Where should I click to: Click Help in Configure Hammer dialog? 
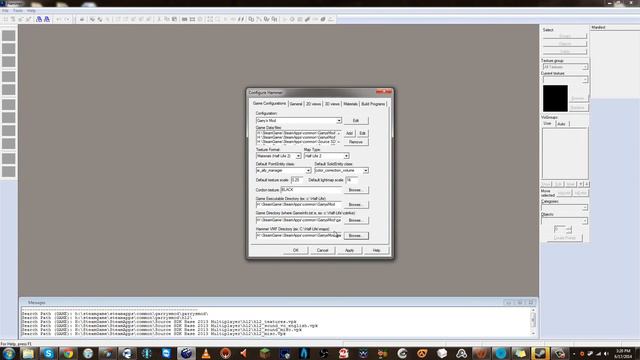pyautogui.click(x=376, y=250)
